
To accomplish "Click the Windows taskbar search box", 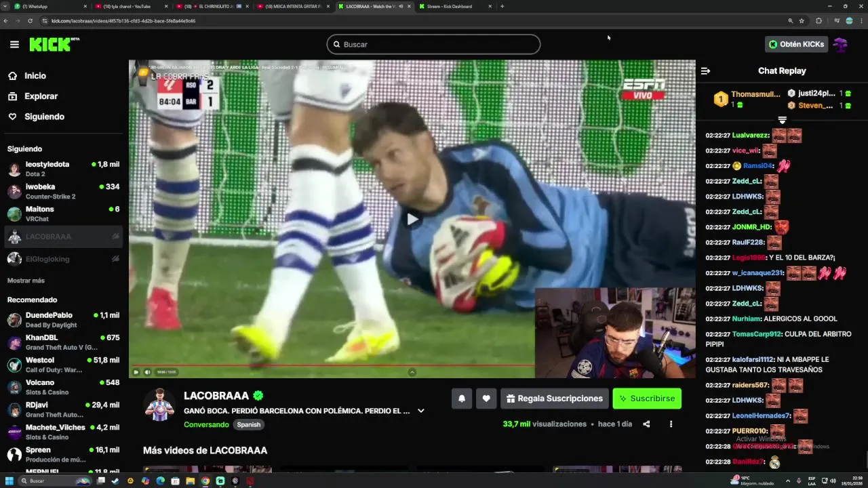I will (x=56, y=481).
